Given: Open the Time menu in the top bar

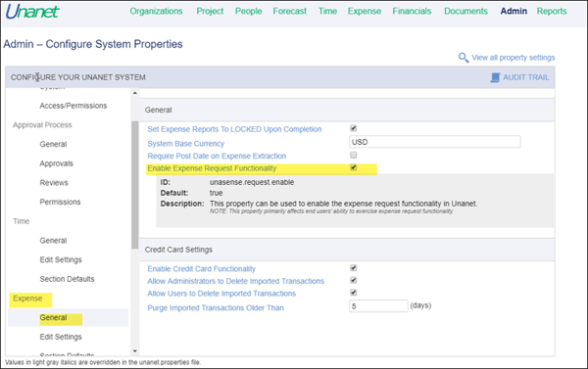Looking at the screenshot, I should point(327,11).
